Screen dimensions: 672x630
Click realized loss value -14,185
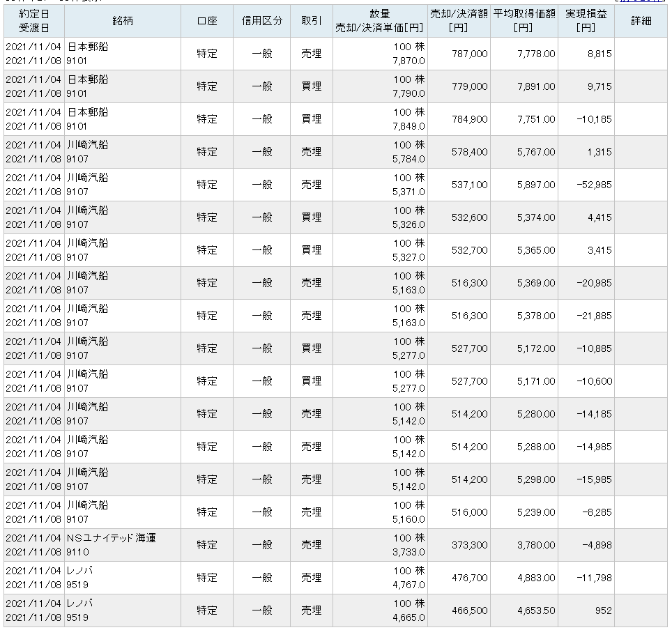595,415
